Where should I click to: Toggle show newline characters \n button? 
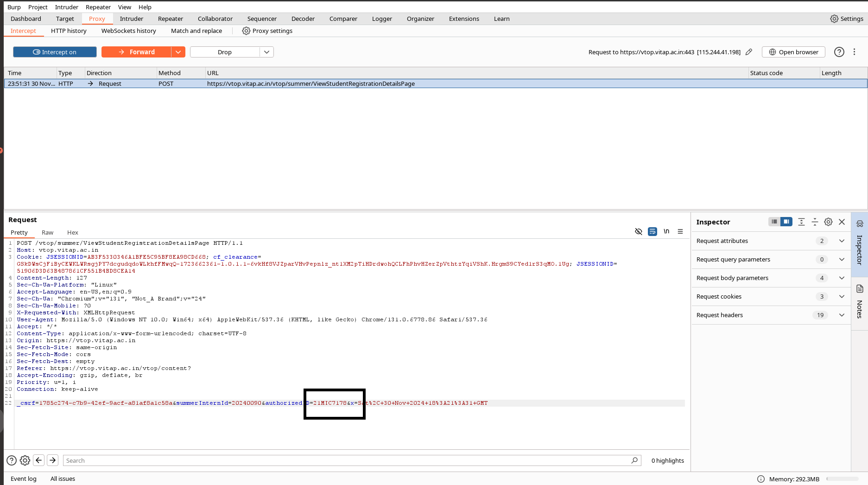pyautogui.click(x=666, y=231)
